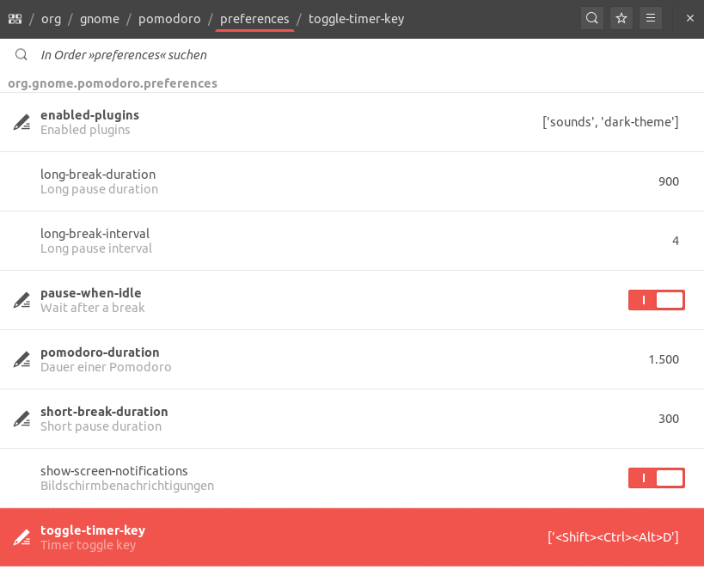Close the dconf editor window
The height and width of the screenshot is (588, 704).
pos(690,18)
